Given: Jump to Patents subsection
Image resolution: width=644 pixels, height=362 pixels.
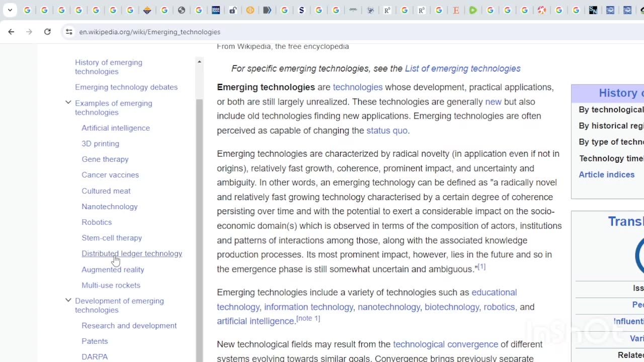Looking at the screenshot, I should (x=95, y=341).
